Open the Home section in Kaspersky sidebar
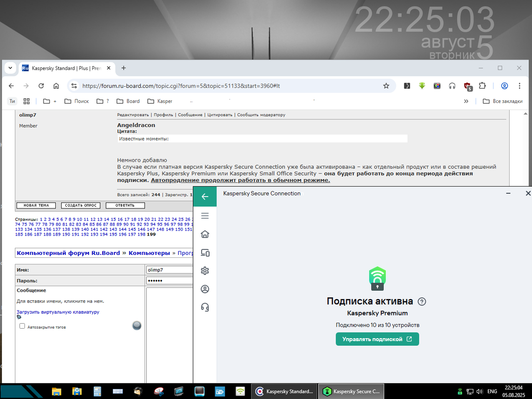Viewport: 532px width, 399px height. (205, 234)
